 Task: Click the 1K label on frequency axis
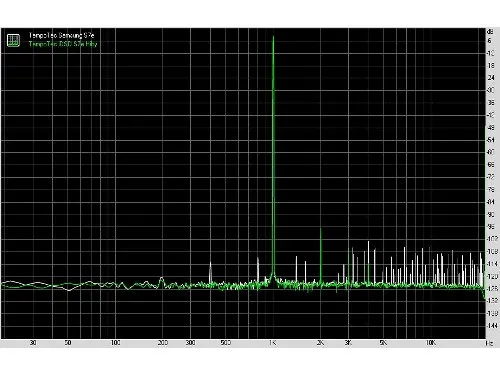[272, 343]
